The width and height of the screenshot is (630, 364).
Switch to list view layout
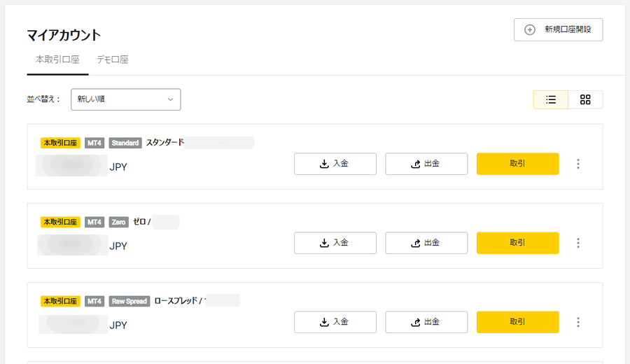tap(550, 99)
